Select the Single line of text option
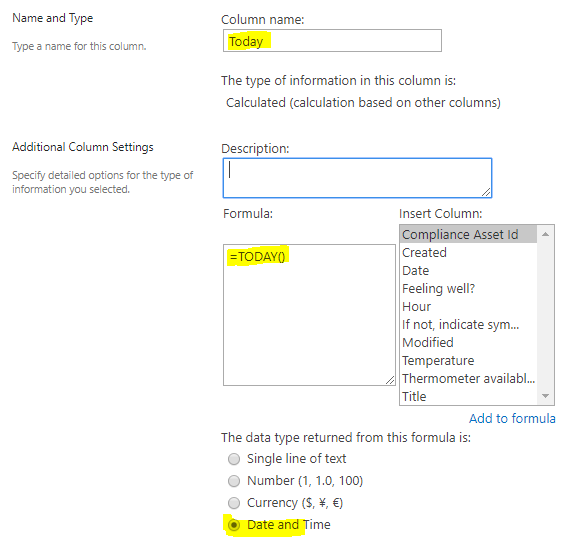575x539 pixels. [234, 459]
